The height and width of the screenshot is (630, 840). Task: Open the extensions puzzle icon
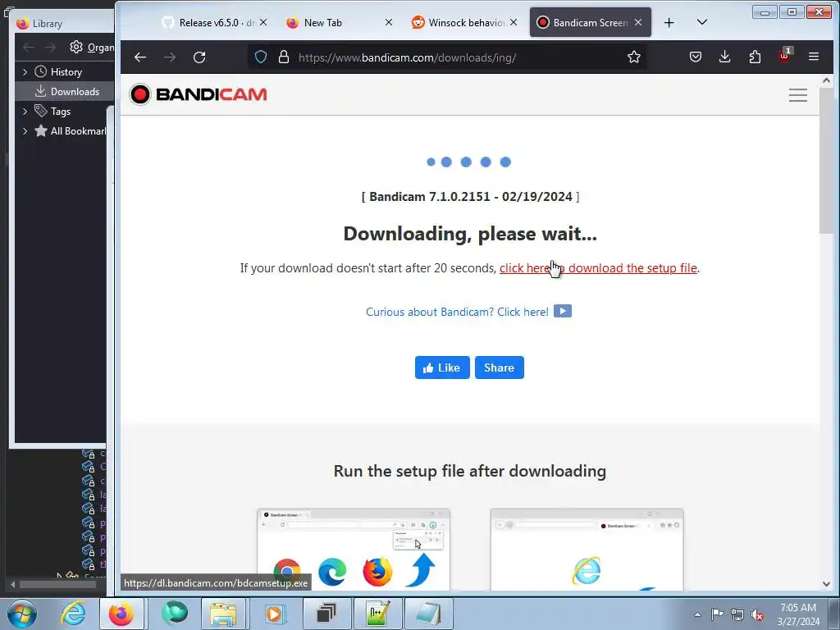pyautogui.click(x=755, y=57)
